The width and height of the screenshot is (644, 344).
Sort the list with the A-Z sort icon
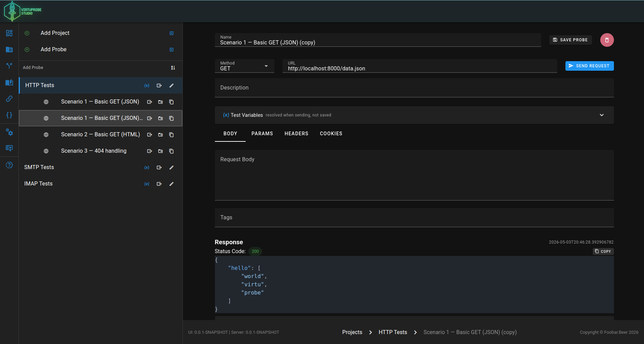(x=173, y=68)
